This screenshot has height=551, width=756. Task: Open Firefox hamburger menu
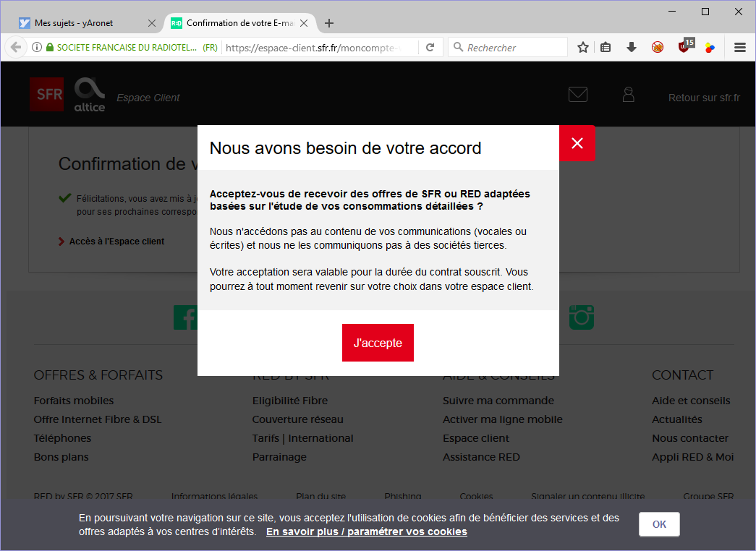(739, 48)
